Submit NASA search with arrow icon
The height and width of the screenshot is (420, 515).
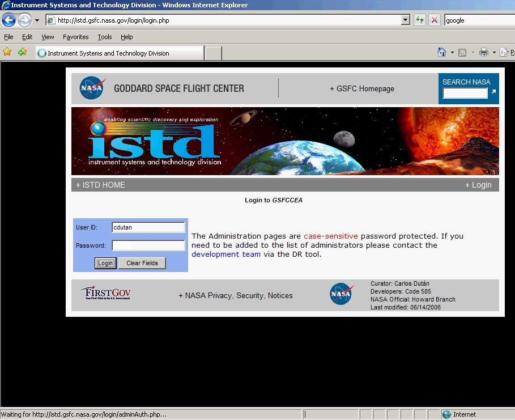pos(493,92)
